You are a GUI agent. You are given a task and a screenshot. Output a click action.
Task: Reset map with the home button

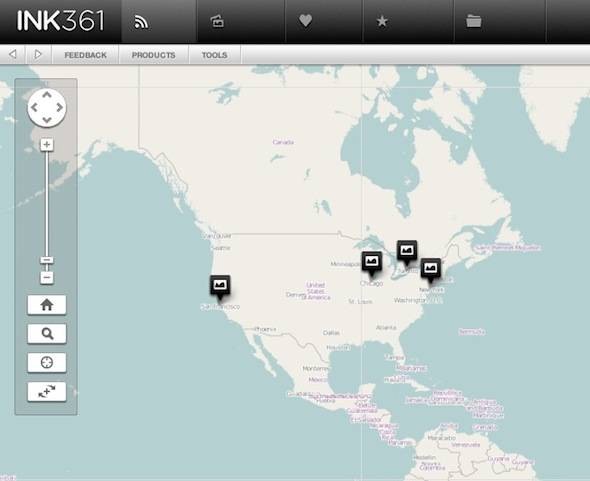click(x=47, y=304)
